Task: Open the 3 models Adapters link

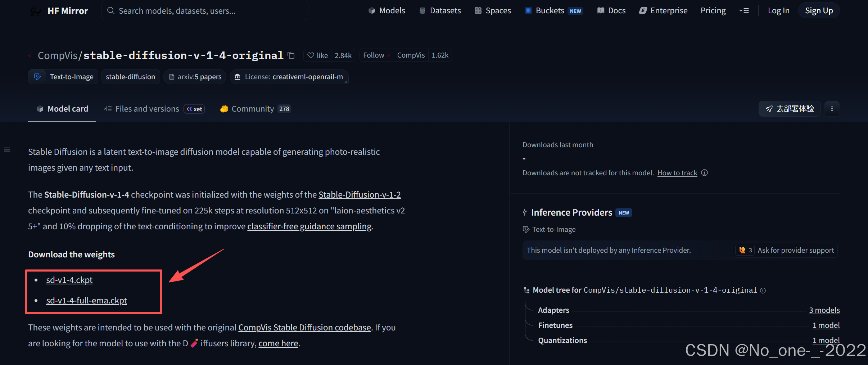Action: [x=824, y=310]
